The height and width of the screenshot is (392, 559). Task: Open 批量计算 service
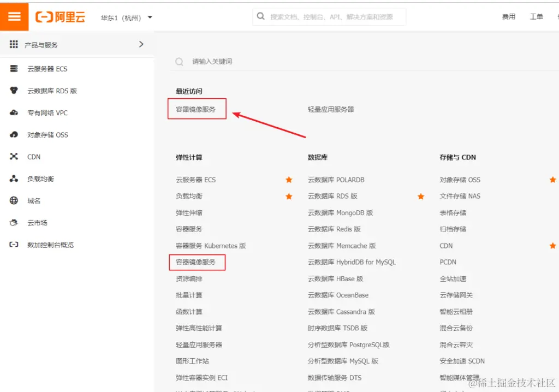(x=189, y=295)
